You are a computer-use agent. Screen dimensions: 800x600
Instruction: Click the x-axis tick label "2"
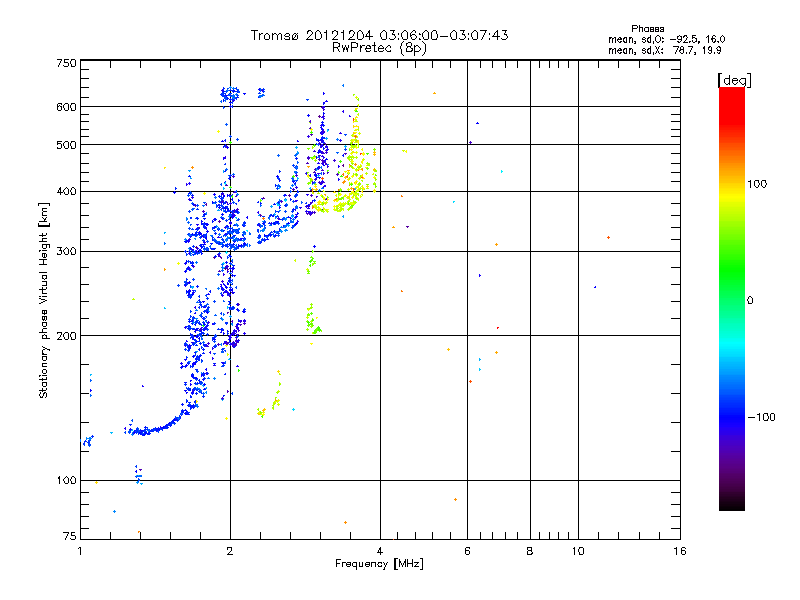tap(230, 551)
